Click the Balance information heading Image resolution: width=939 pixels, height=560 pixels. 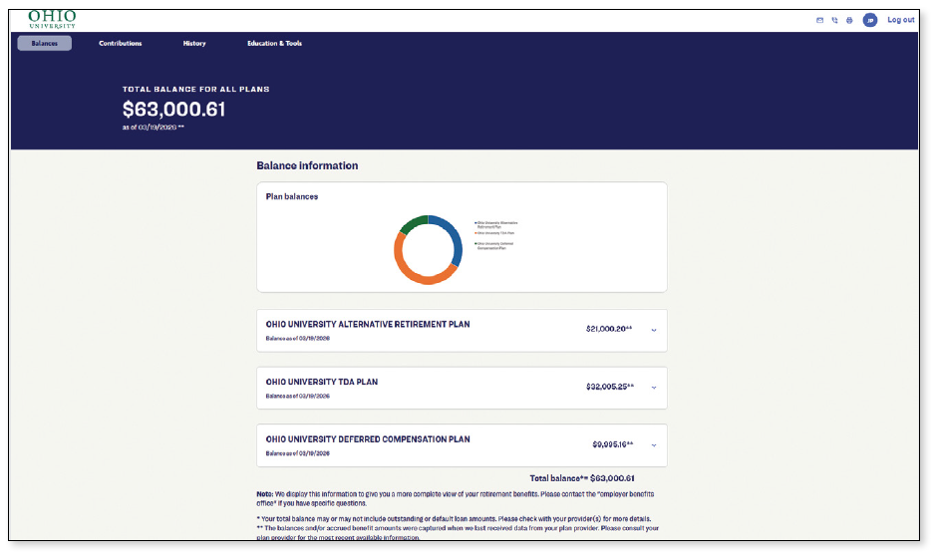(x=307, y=165)
